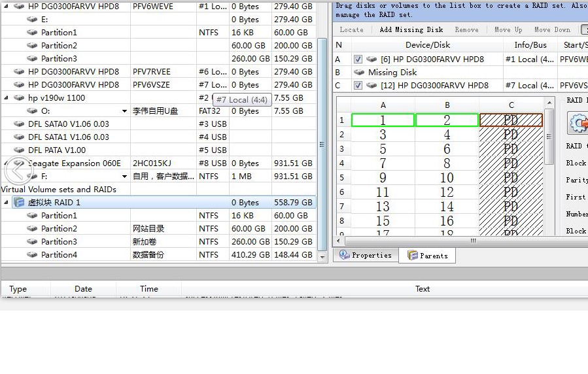Switch to the Properties tab
The height and width of the screenshot is (374, 588).
[x=365, y=256]
